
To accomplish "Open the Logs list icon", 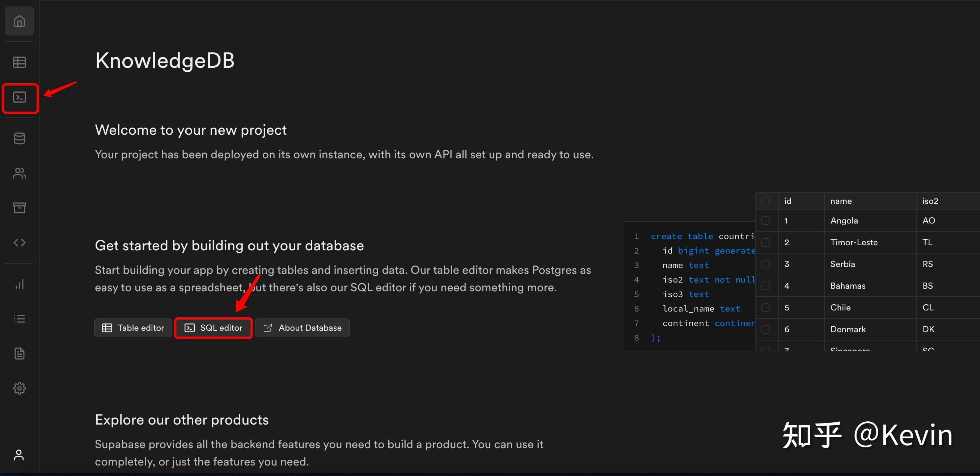I will click(x=20, y=319).
